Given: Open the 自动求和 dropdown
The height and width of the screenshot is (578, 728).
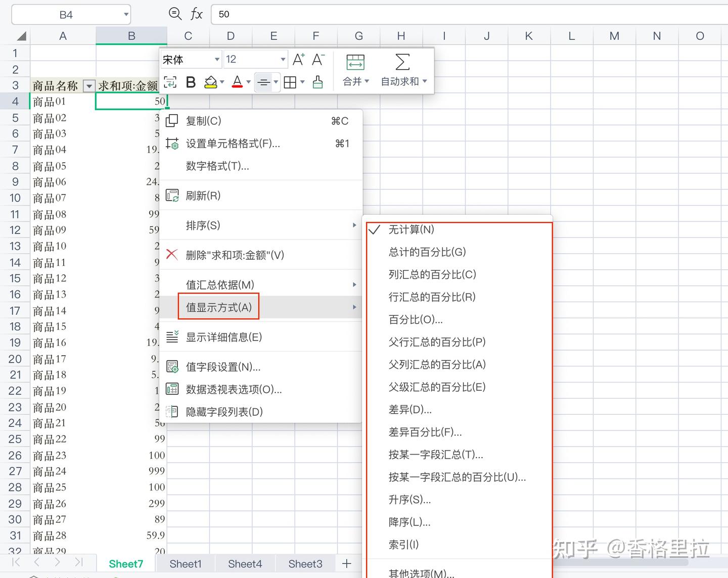Looking at the screenshot, I should coord(404,81).
